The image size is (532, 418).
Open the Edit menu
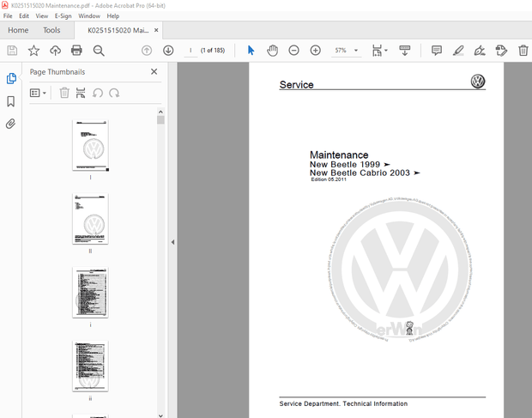tap(24, 16)
